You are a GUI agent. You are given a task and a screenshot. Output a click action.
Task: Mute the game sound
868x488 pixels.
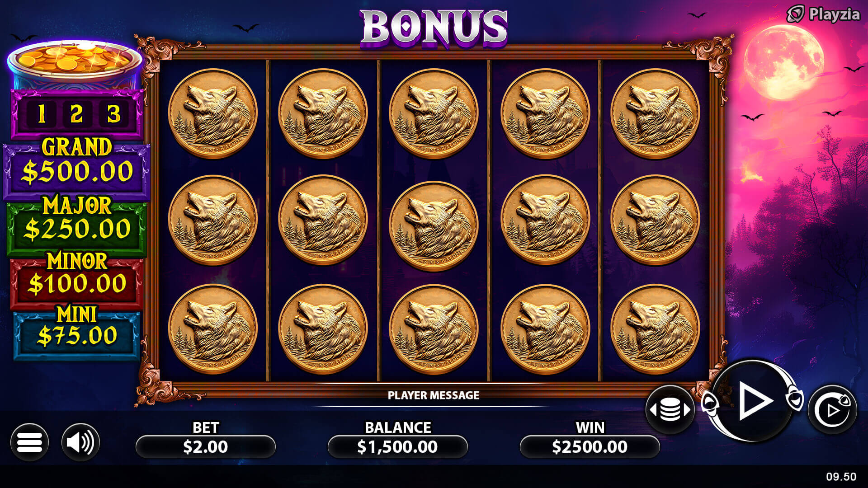coord(80,442)
